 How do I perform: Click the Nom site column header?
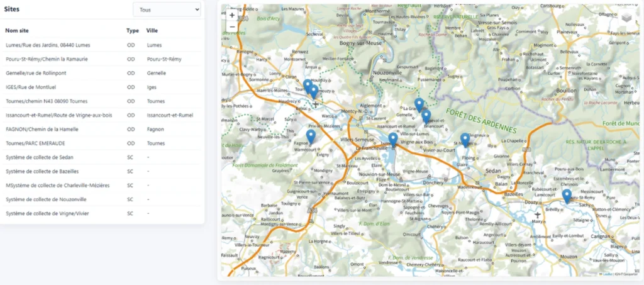[17, 30]
